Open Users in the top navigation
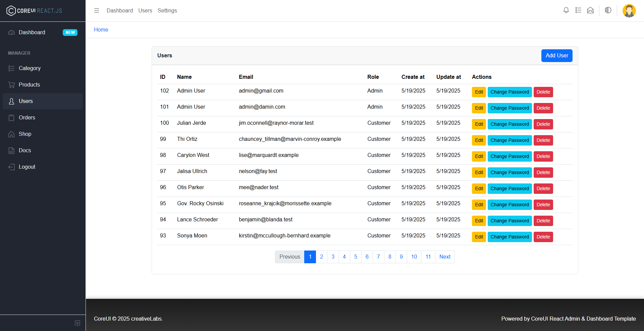The height and width of the screenshot is (331, 644). [145, 10]
